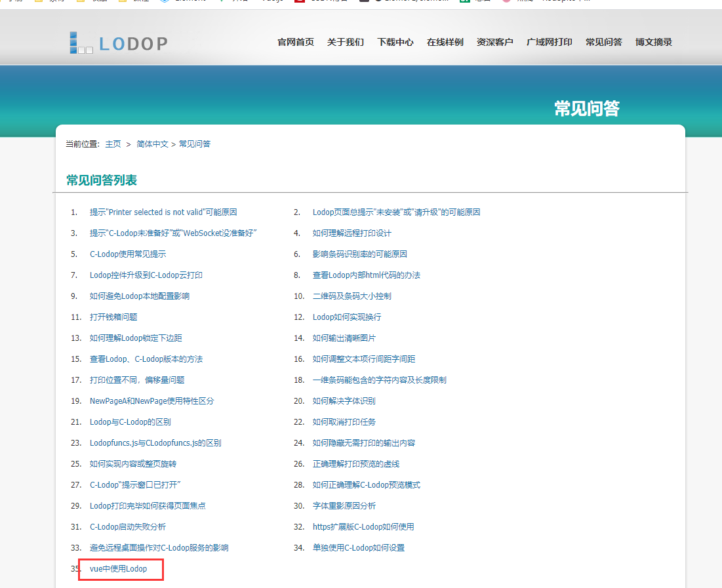Viewport: 722px width, 588px height.
Task: Open FAQ 影响条码识别率的可能原因
Action: [359, 254]
